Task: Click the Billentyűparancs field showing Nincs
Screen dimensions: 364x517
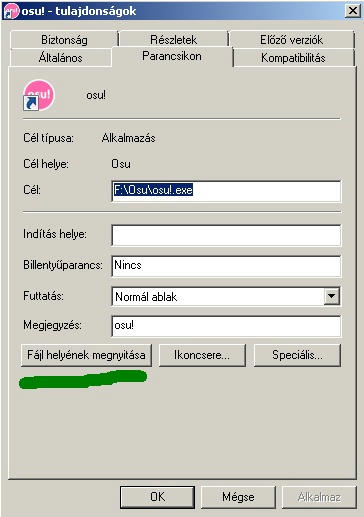Action: tap(226, 266)
